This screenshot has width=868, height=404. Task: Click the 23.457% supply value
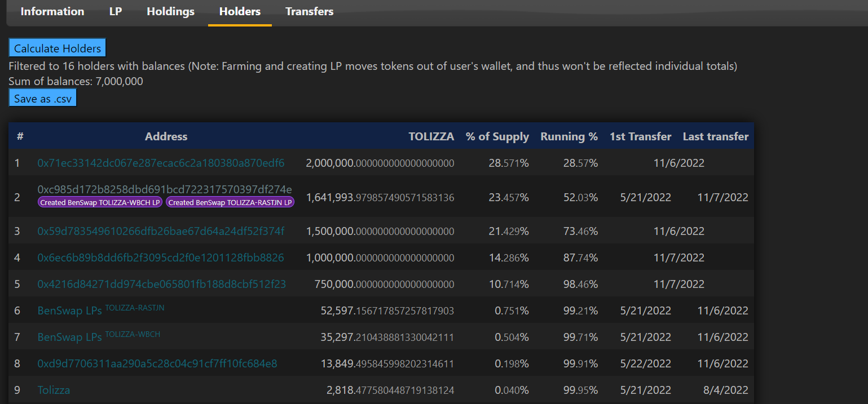pos(509,197)
